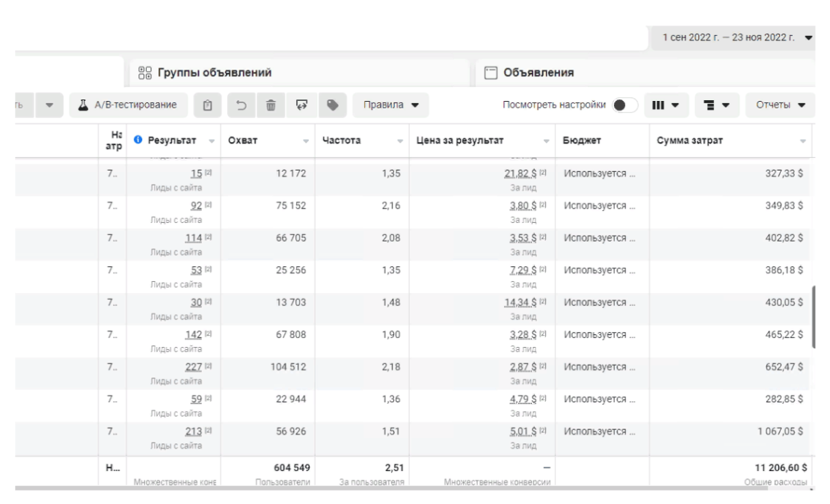The image size is (830, 504).
Task: Open the Результат column sort arrow
Action: (x=212, y=141)
